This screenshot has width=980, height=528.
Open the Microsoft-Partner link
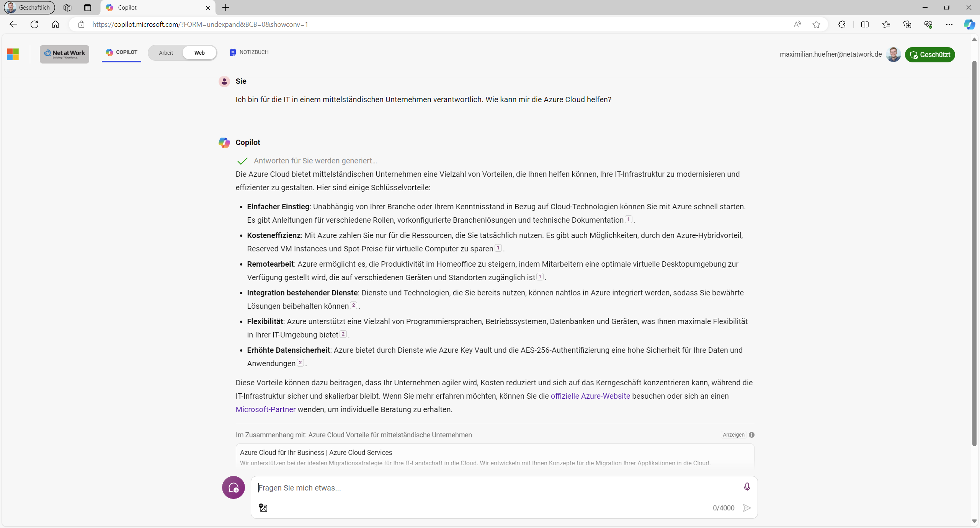click(x=266, y=409)
